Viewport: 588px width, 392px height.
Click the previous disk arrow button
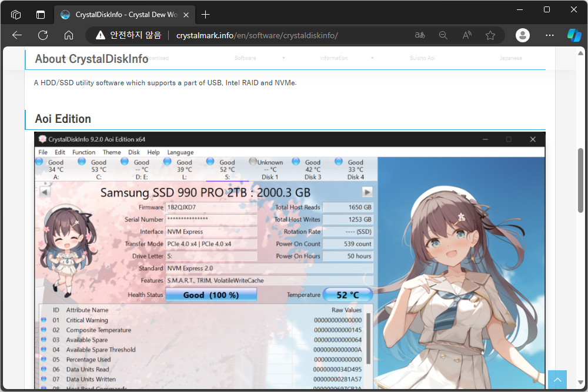click(45, 192)
